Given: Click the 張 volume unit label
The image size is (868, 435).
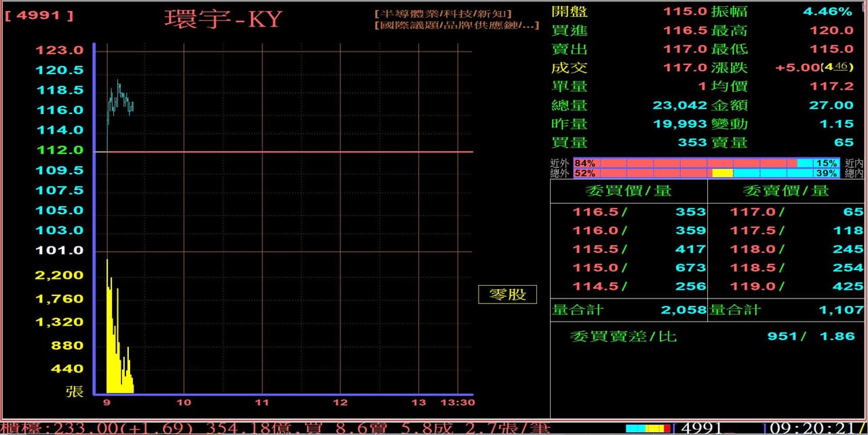Looking at the screenshot, I should 75,392.
